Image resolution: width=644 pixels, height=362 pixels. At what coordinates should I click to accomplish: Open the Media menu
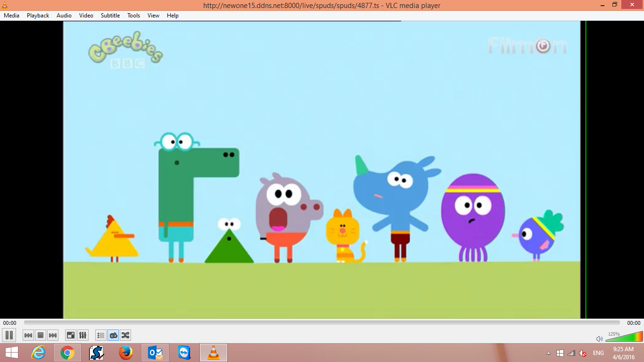coord(11,15)
